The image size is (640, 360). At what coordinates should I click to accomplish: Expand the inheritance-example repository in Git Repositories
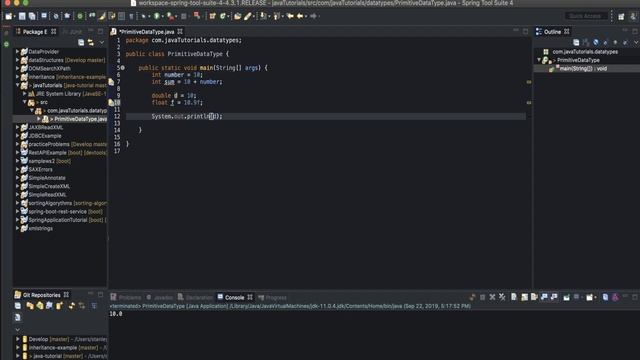coord(18,348)
